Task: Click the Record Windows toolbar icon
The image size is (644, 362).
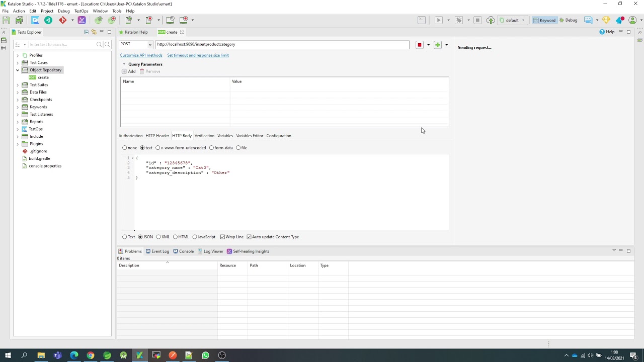Action: (184, 20)
